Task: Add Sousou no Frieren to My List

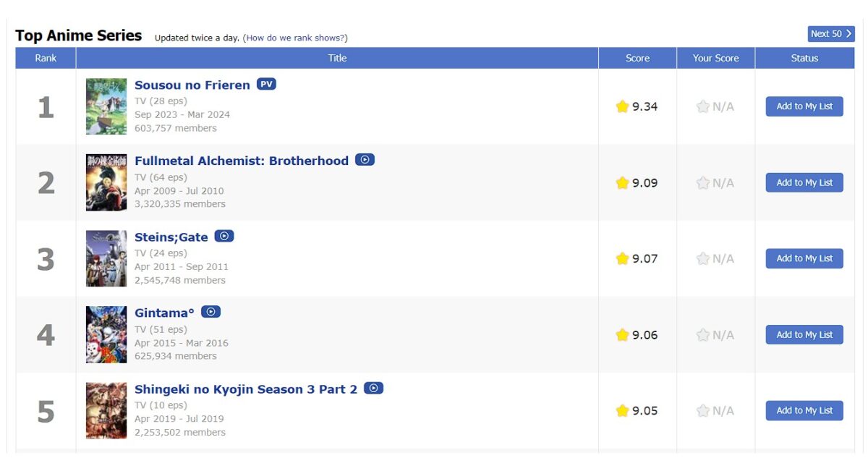Action: coord(804,106)
